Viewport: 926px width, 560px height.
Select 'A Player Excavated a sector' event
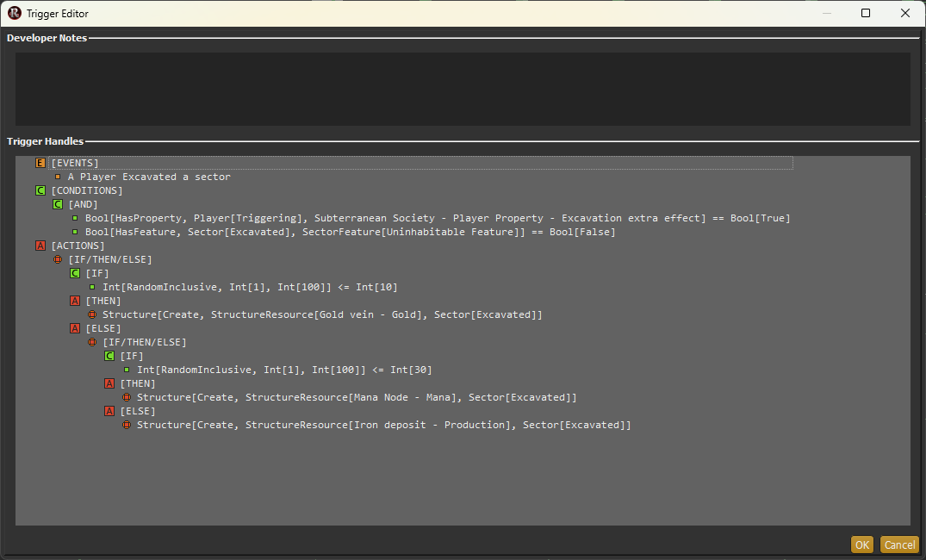pos(148,177)
